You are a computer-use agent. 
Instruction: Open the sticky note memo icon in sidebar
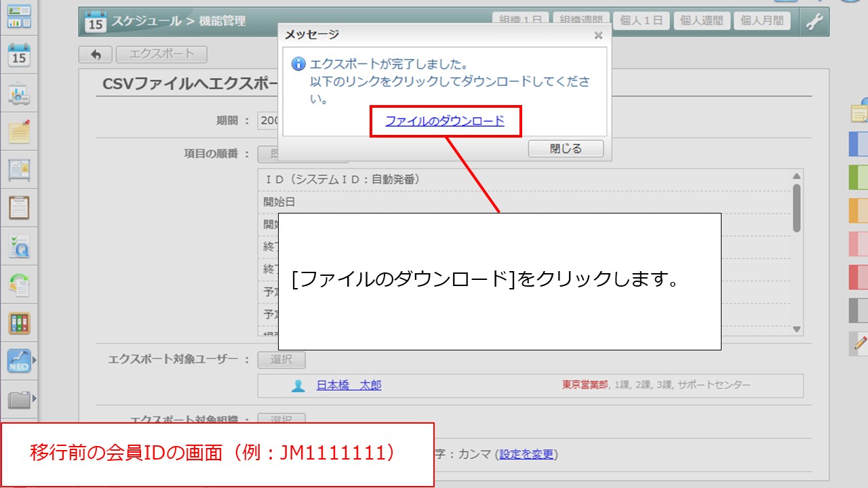[x=19, y=131]
